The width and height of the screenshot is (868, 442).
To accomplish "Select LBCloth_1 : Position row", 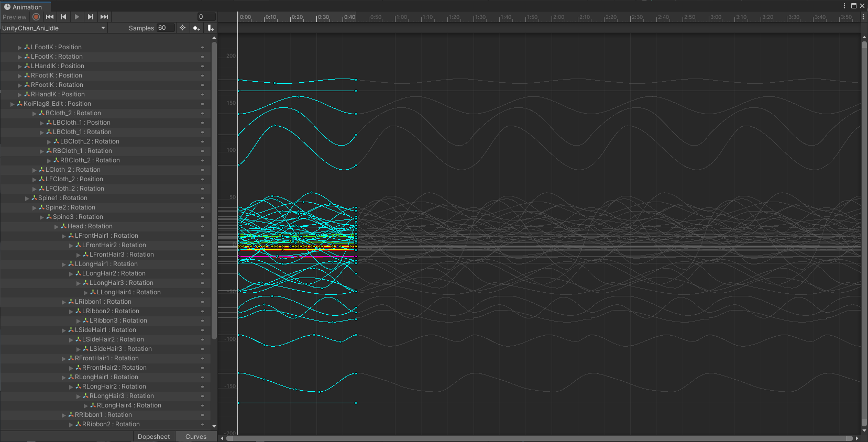I will [x=105, y=123].
